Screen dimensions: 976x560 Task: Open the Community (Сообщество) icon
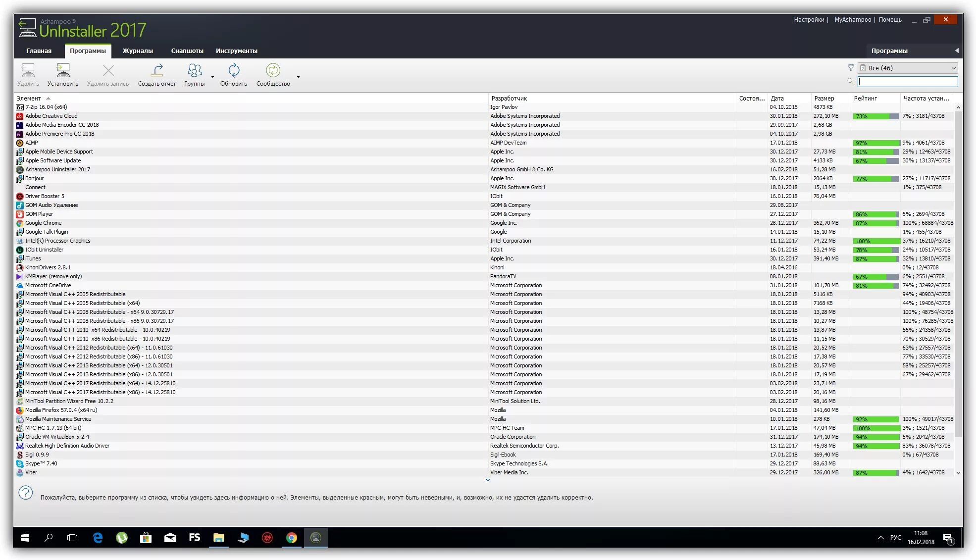[273, 74]
